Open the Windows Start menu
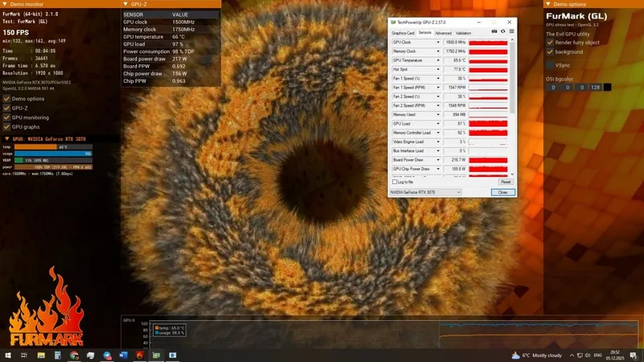The height and width of the screenshot is (362, 644). tap(8, 355)
